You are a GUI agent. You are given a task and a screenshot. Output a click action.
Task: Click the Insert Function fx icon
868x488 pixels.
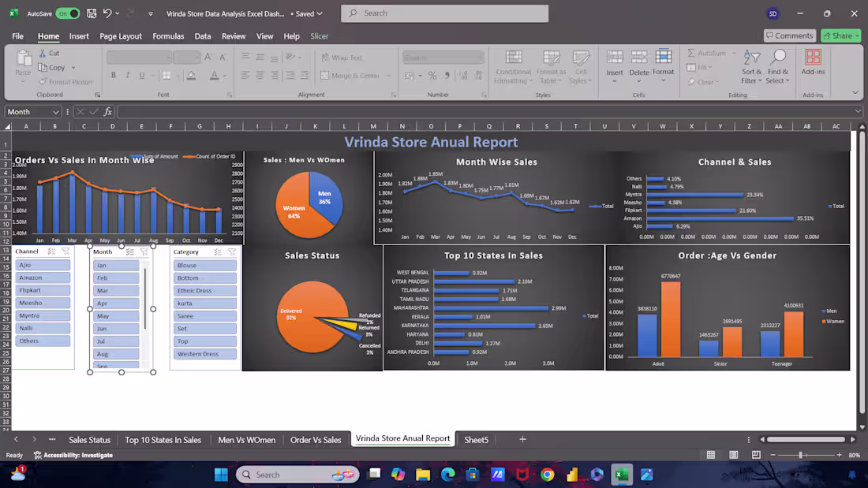tap(108, 111)
